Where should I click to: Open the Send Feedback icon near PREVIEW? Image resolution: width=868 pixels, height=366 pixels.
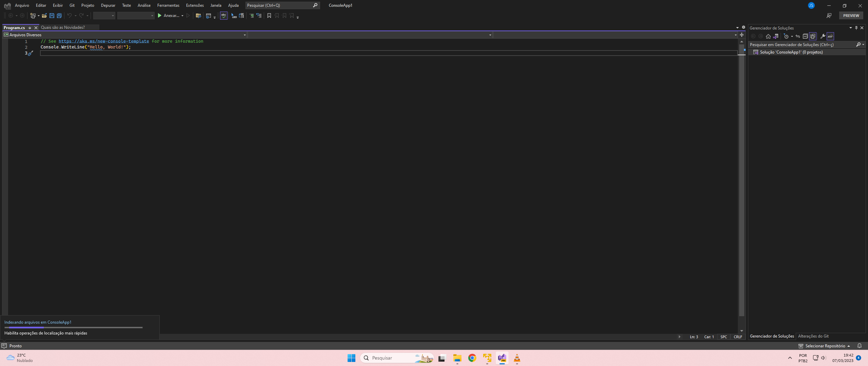point(829,16)
